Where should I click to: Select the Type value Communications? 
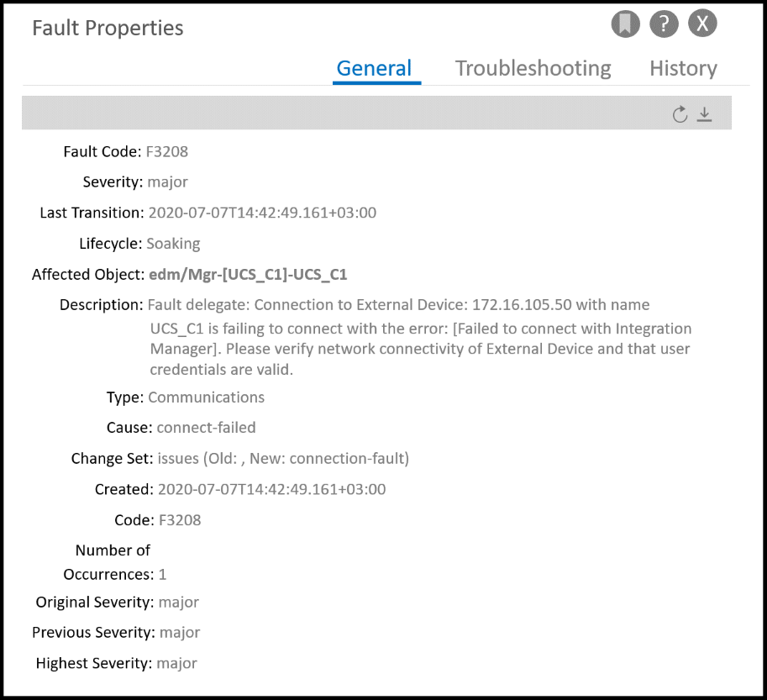click(x=206, y=397)
